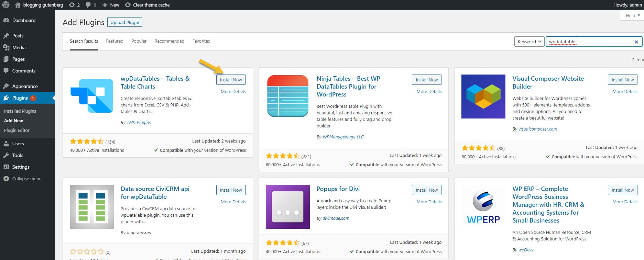Click the wpDataTables plugin logo
This screenshot has width=644, height=260.
coord(92,96)
